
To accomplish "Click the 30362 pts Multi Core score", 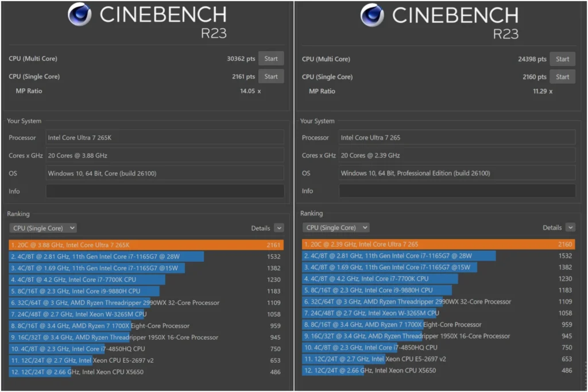I will click(x=241, y=59).
